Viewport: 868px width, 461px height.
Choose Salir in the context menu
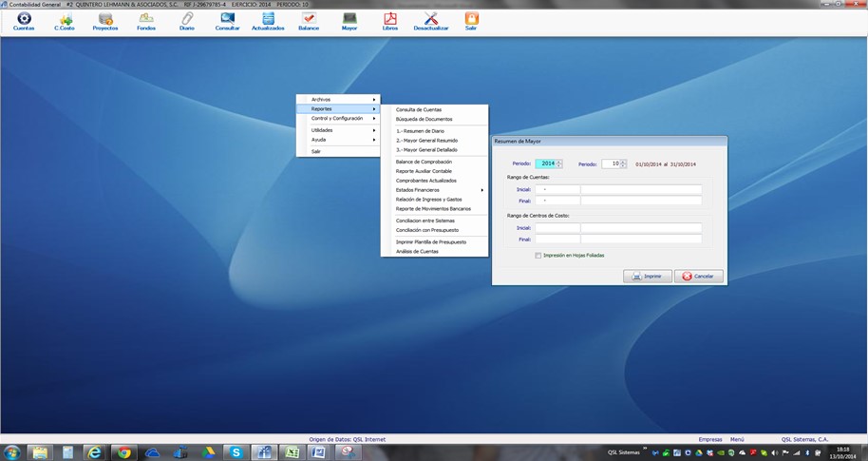338,151
